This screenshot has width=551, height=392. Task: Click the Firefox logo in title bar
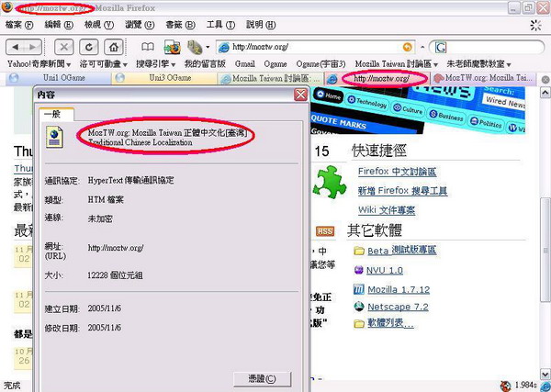tap(7, 7)
